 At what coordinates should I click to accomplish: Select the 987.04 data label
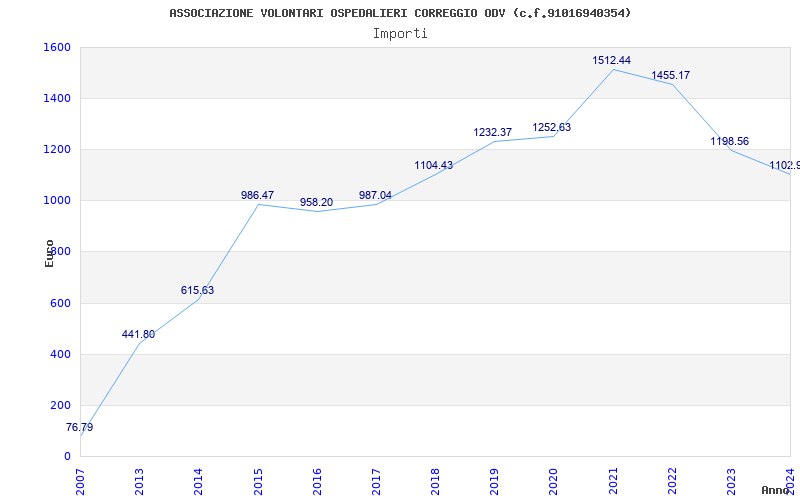point(375,195)
